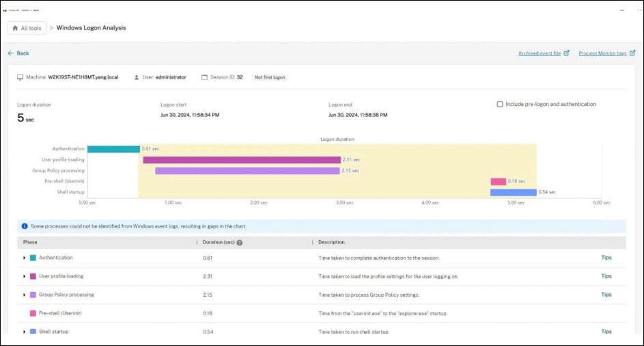Open Tips for Group Policy processing
The image size is (644, 346).
[x=606, y=295]
